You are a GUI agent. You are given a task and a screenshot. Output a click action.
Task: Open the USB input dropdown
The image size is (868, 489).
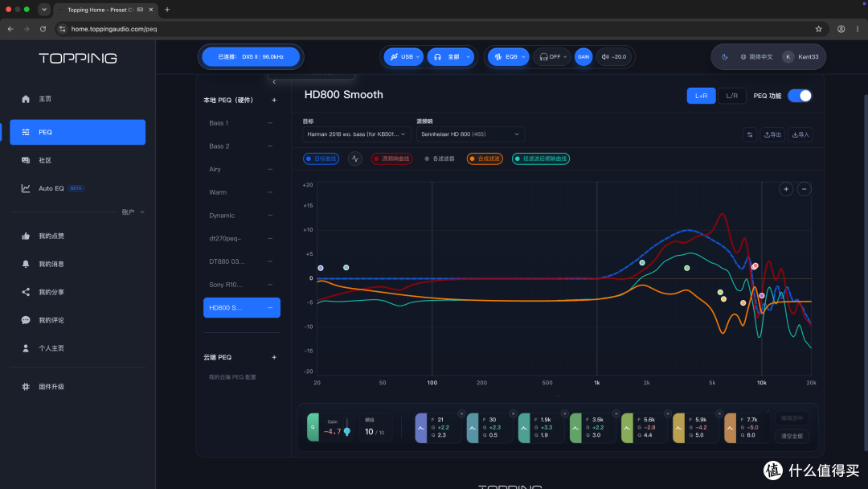pos(403,56)
